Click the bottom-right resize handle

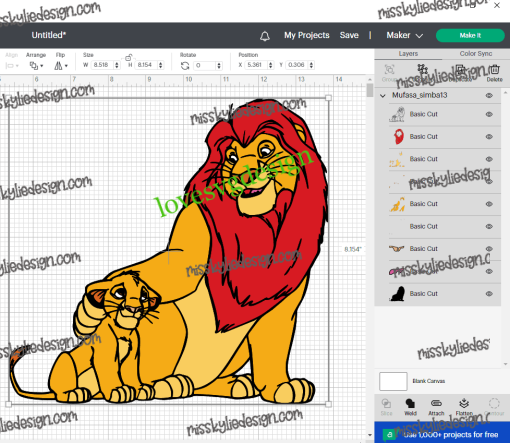[328, 404]
